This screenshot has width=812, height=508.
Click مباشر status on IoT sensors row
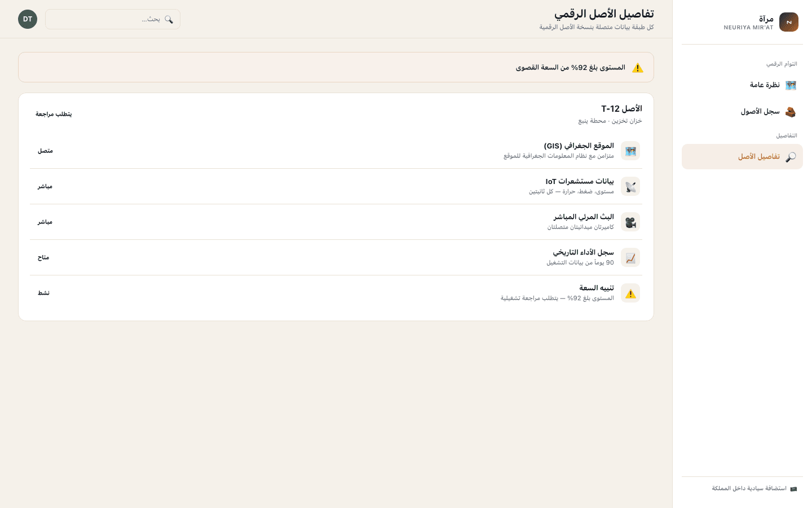click(x=45, y=186)
